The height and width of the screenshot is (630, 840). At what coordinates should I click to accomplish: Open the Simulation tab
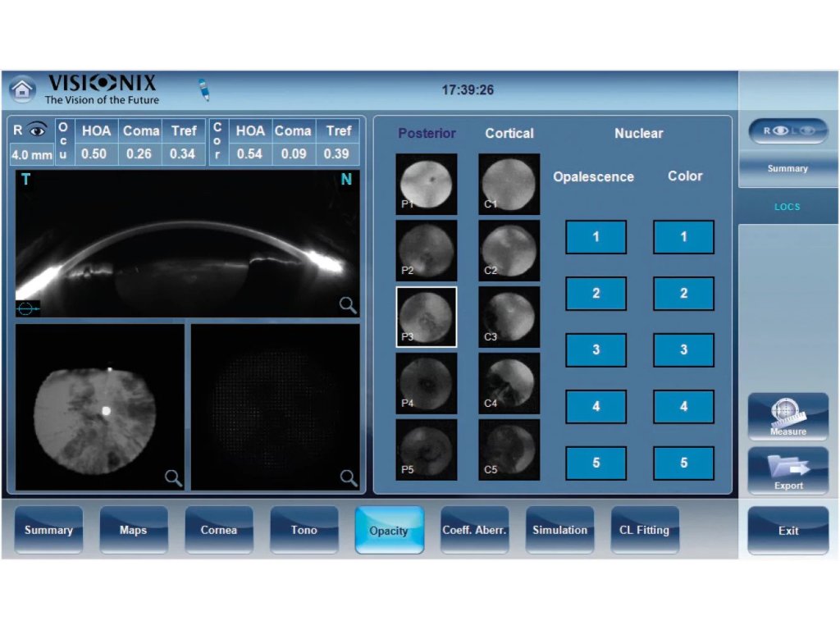click(x=559, y=530)
